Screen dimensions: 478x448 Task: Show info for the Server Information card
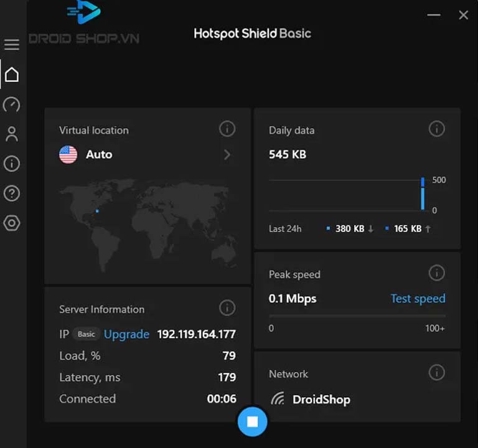coord(227,308)
